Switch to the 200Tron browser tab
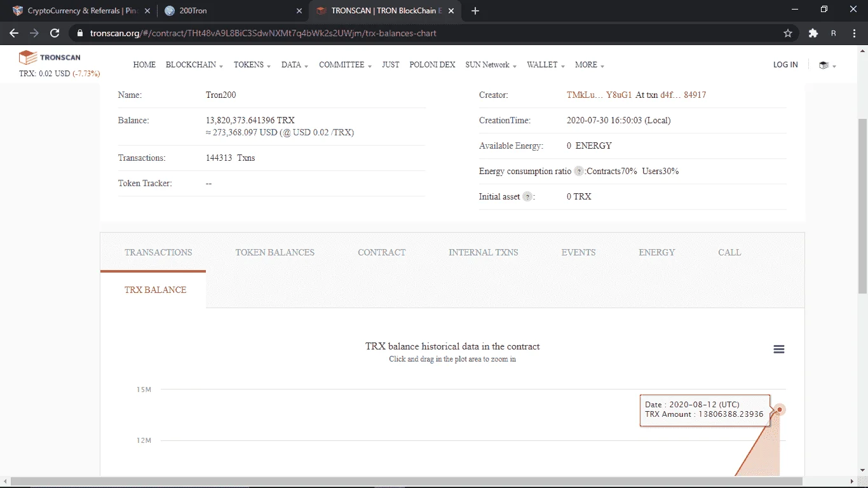Viewport: 868px width, 488px height. [x=233, y=11]
